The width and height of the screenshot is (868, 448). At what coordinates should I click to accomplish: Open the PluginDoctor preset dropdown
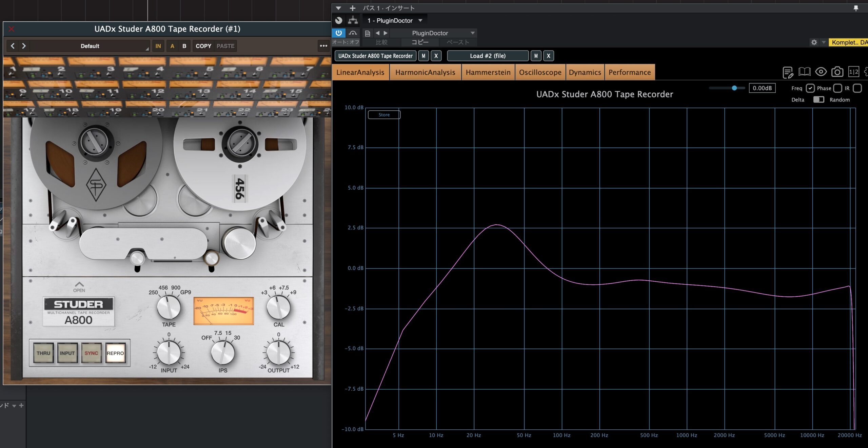[x=472, y=33]
